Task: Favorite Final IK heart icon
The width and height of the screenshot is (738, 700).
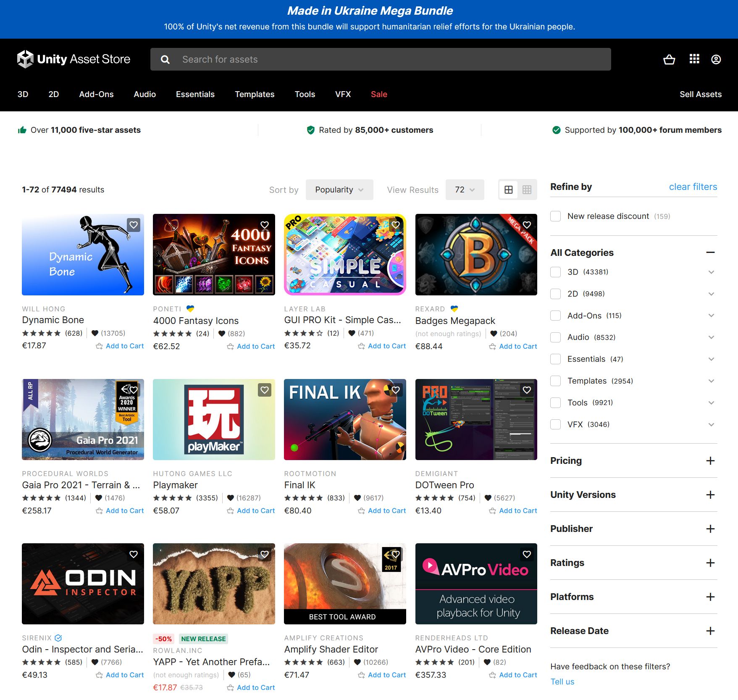Action: (x=396, y=390)
